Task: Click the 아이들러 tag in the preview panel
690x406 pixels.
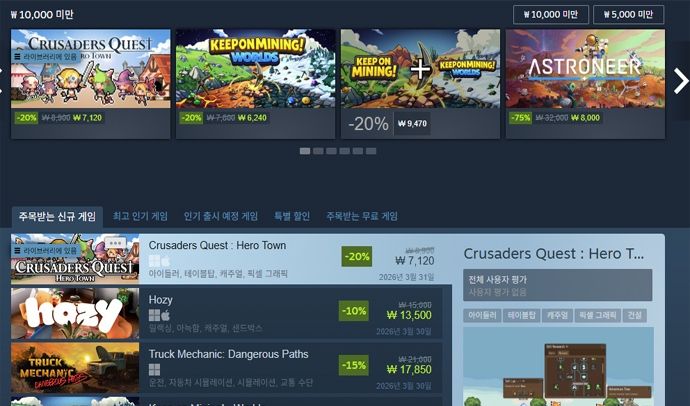Action: tap(482, 315)
